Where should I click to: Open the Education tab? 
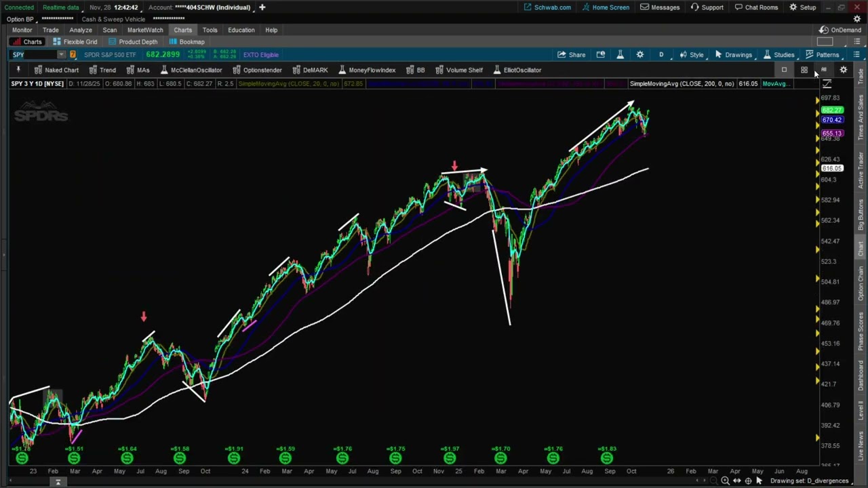pos(241,30)
